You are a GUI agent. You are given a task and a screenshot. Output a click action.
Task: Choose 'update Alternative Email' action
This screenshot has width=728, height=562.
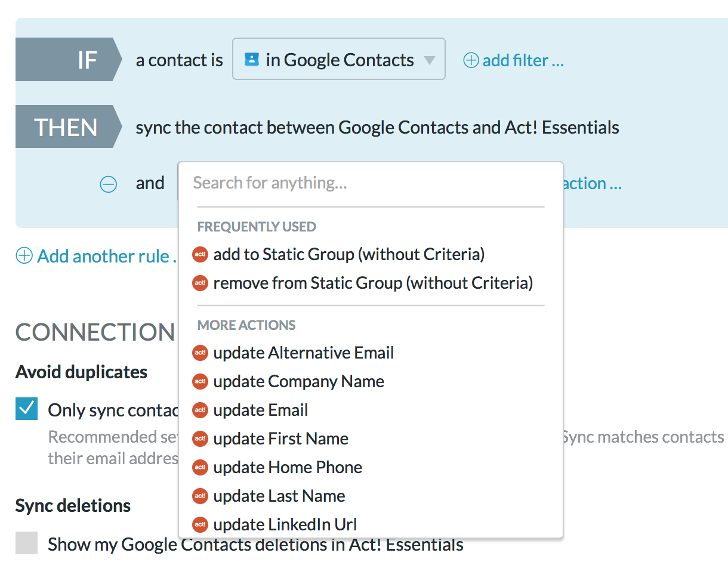[304, 353]
